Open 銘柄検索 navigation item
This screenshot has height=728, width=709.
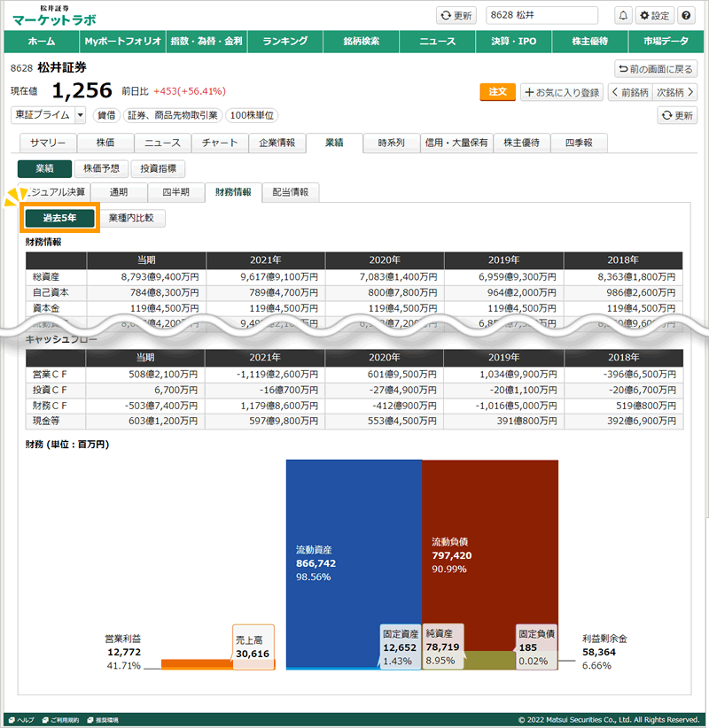pyautogui.click(x=362, y=42)
